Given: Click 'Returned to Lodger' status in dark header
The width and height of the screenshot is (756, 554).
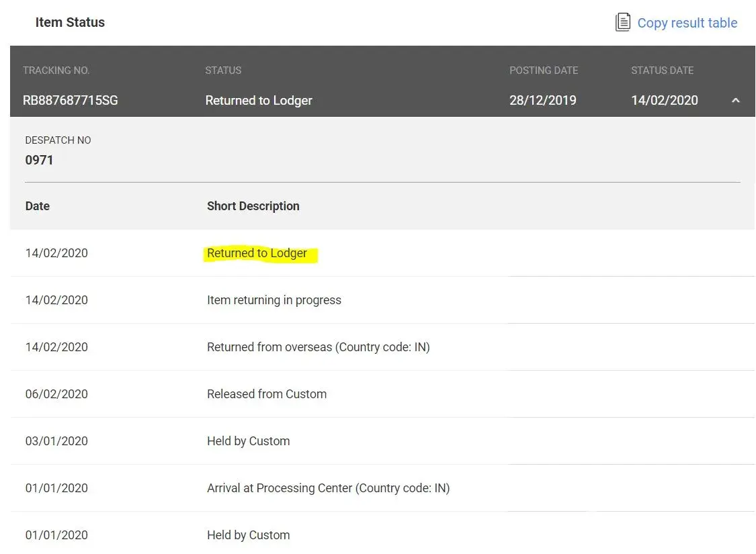Looking at the screenshot, I should coord(259,101).
